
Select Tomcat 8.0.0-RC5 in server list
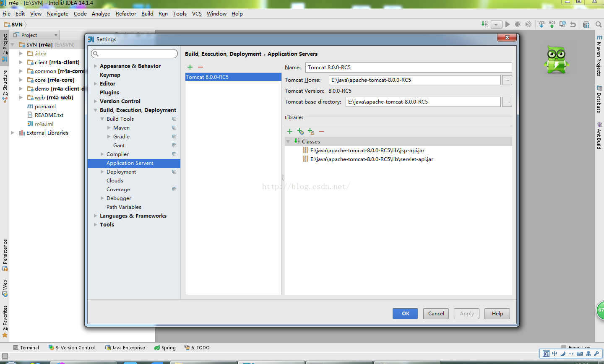point(233,77)
